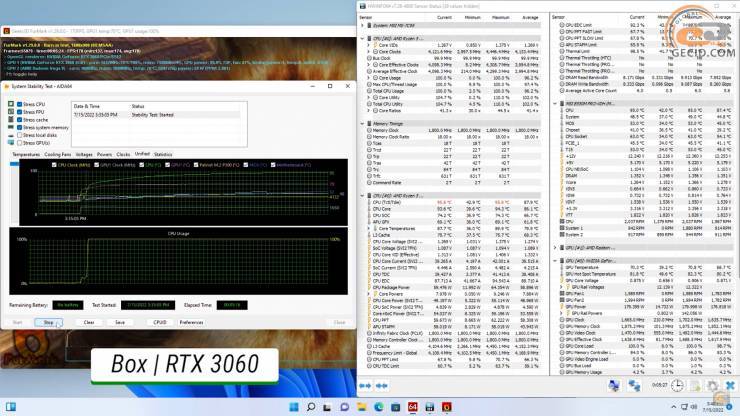Viewport: 740px width, 416px height.
Task: Open Task View on taskbar
Action: coord(327,407)
